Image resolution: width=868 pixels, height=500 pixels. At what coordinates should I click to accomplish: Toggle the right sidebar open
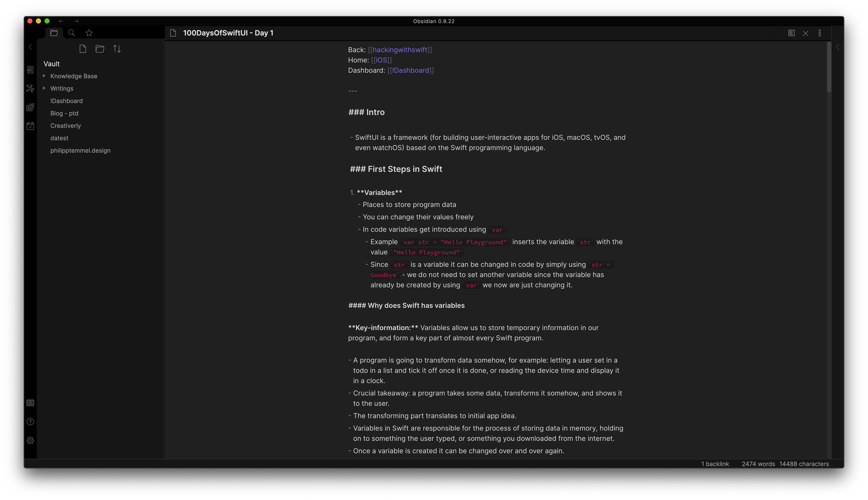click(x=838, y=47)
